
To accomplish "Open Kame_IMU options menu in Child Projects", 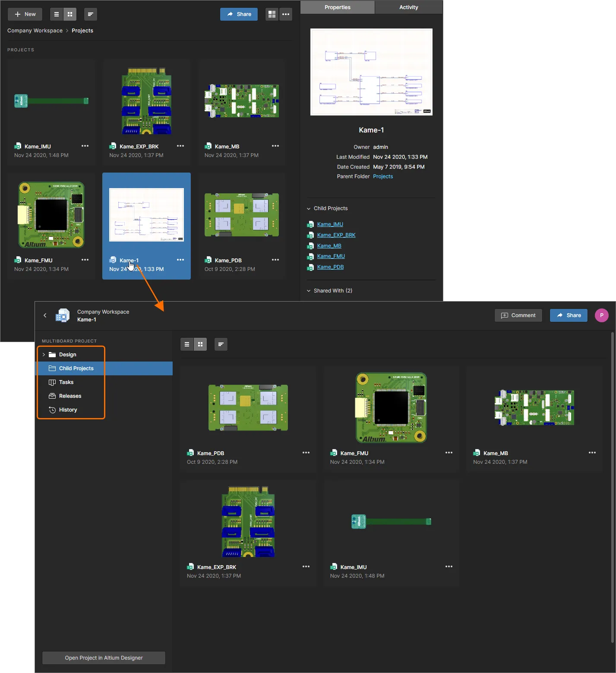I will pyautogui.click(x=449, y=567).
